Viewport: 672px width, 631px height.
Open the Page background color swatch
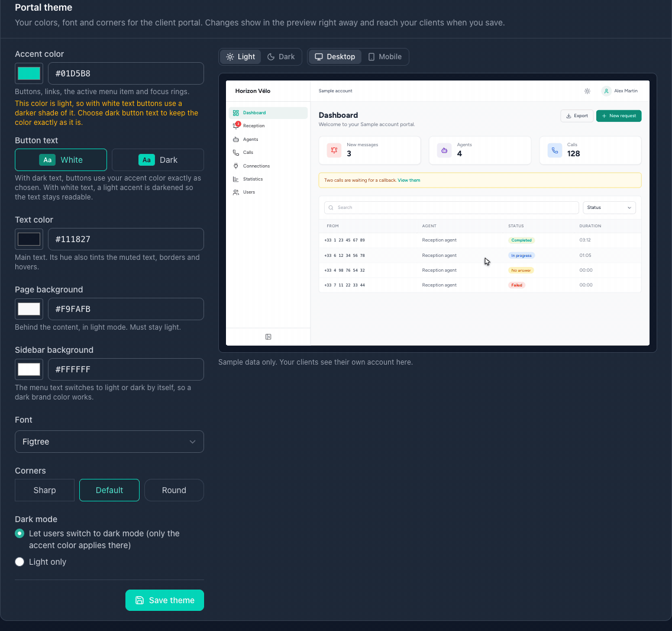click(29, 309)
